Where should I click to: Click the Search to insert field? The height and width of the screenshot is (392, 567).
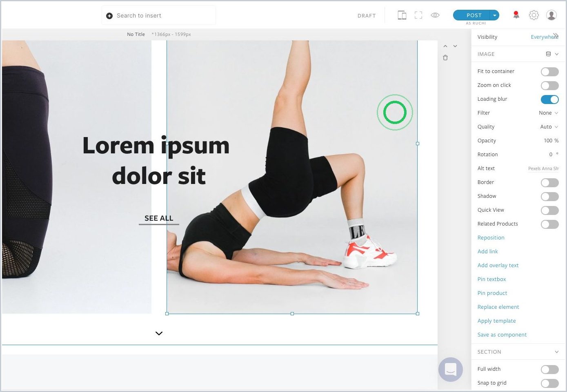pos(159,16)
